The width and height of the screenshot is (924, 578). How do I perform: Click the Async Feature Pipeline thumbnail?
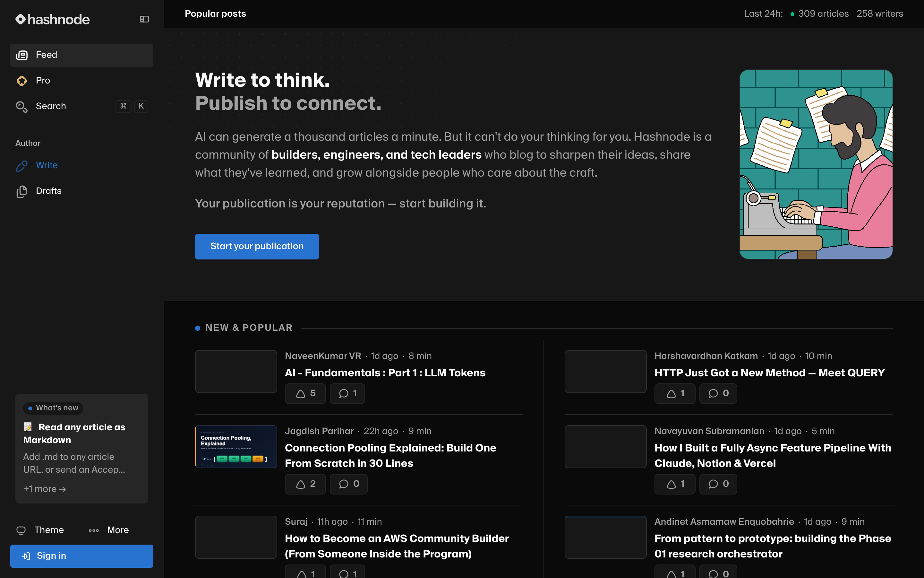pos(605,446)
